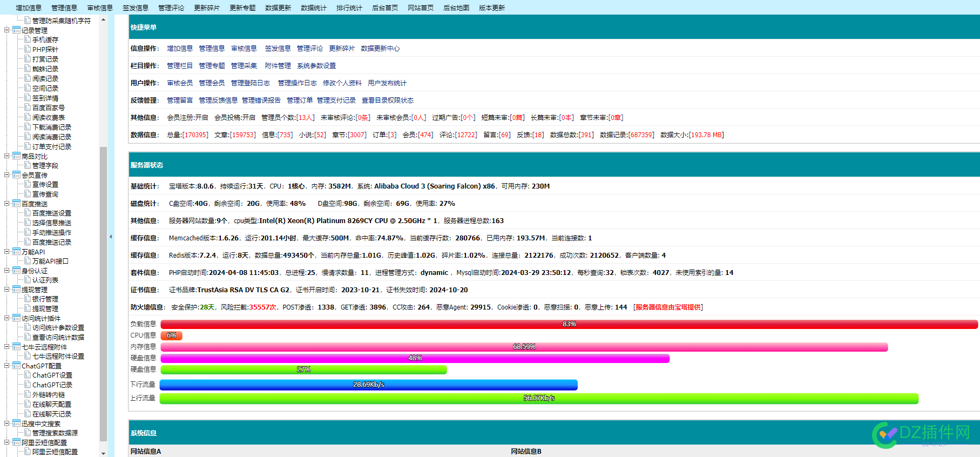This screenshot has height=457, width=980.
Task: Collapse the 会员宣传 tree node
Action: coord(7,175)
